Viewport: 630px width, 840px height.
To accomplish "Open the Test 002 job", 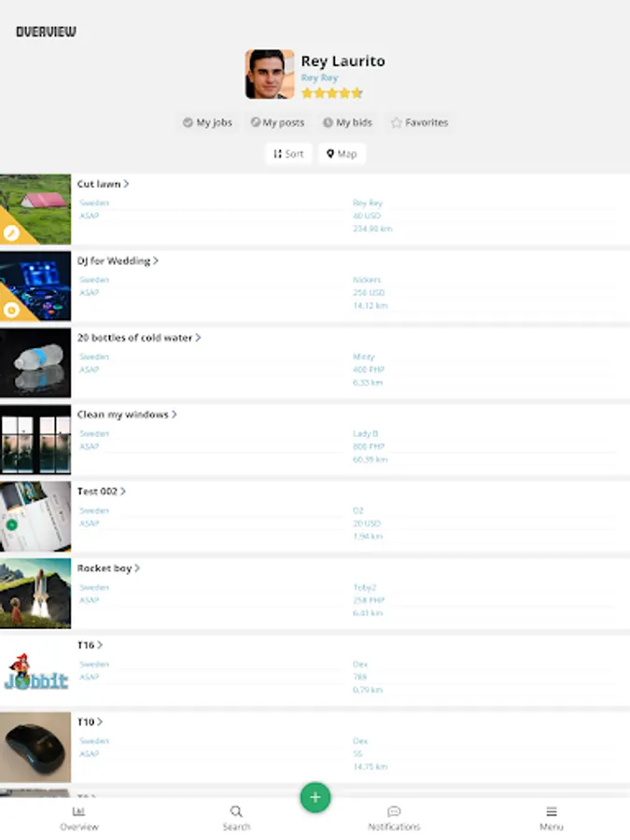I will (x=101, y=491).
